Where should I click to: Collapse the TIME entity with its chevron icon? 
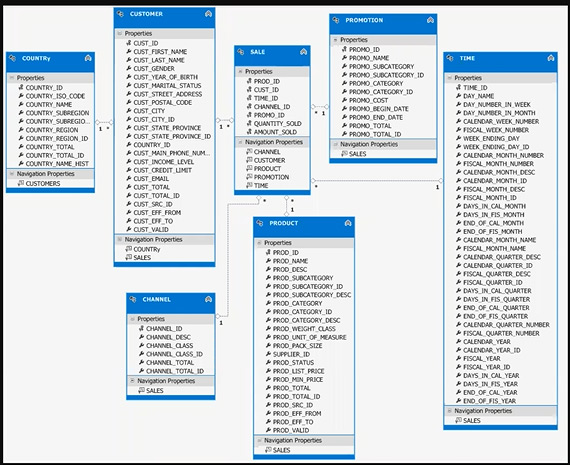551,58
